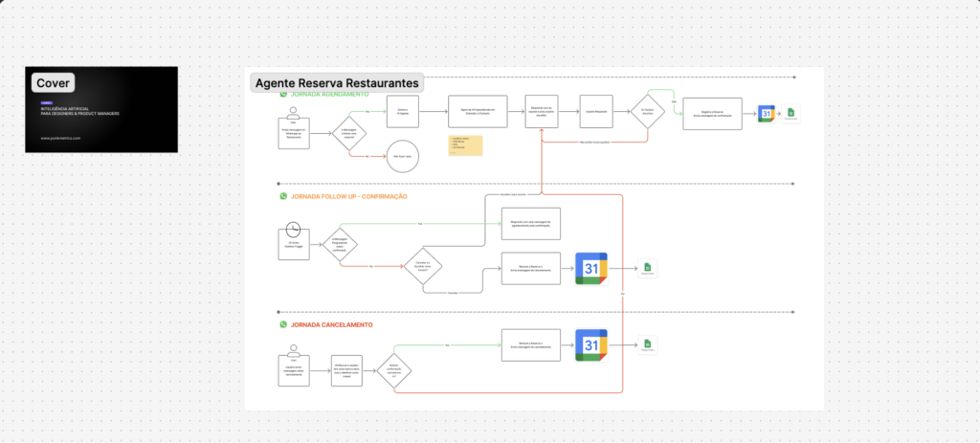Click WhatsApp icon beside Jornada Follow Up heading
This screenshot has width=980, height=443.
tap(283, 196)
